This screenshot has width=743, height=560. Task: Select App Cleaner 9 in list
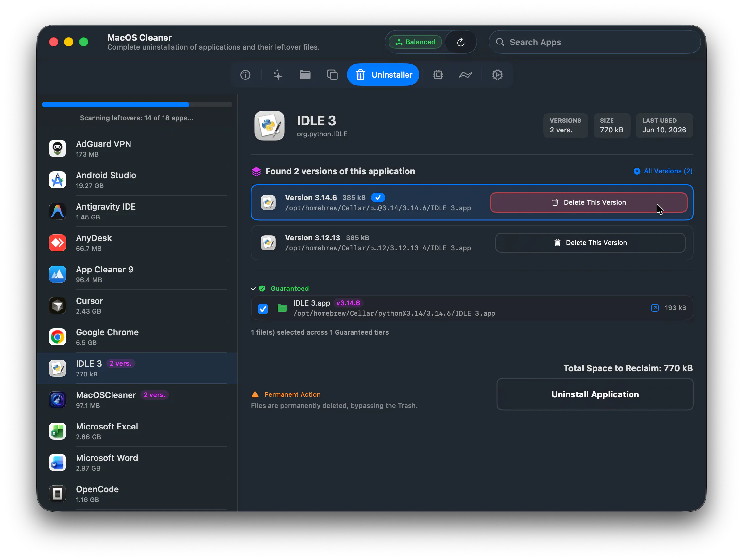138,274
